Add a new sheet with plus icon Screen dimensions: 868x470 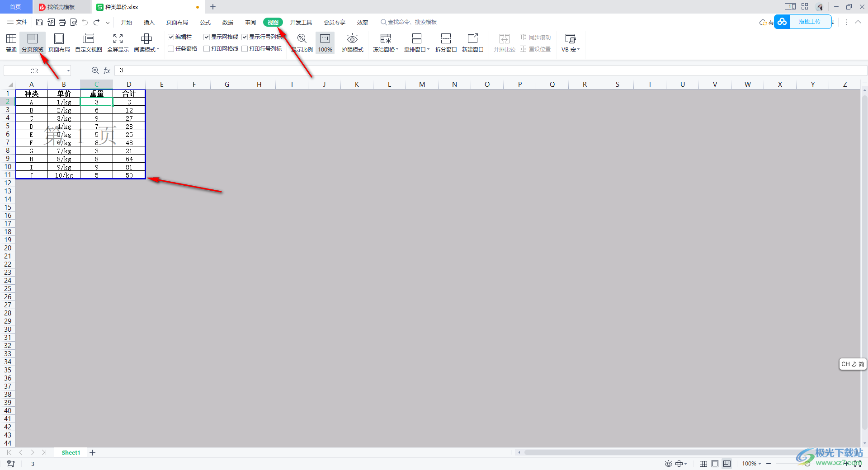(93, 452)
